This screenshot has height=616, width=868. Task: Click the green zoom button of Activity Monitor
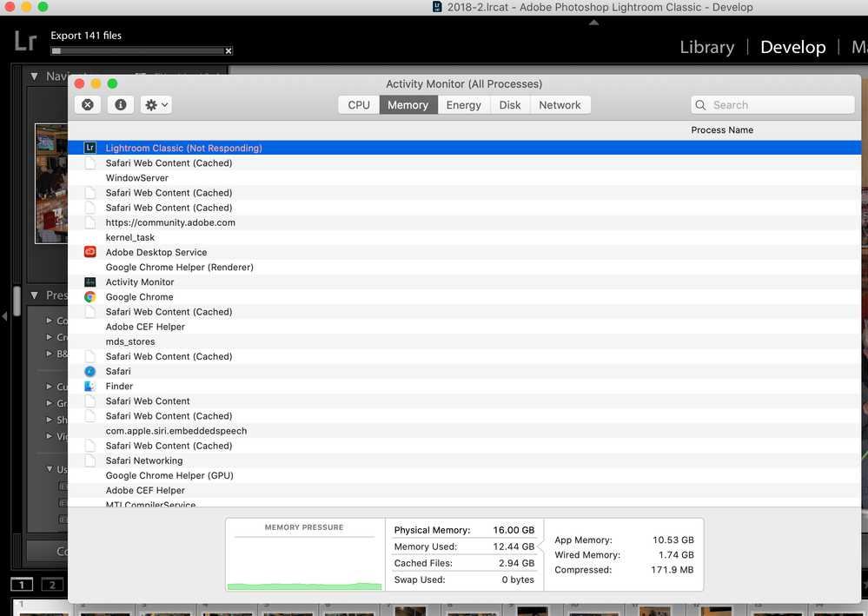pos(112,83)
